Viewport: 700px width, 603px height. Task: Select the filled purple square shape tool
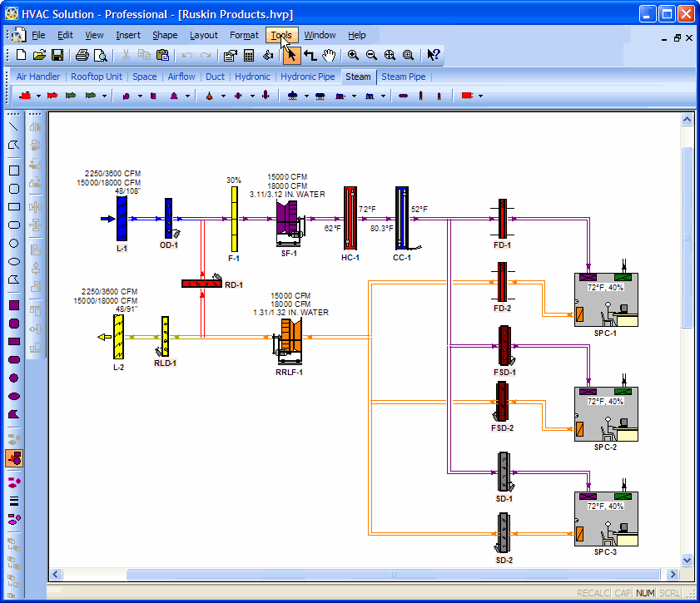(x=14, y=305)
